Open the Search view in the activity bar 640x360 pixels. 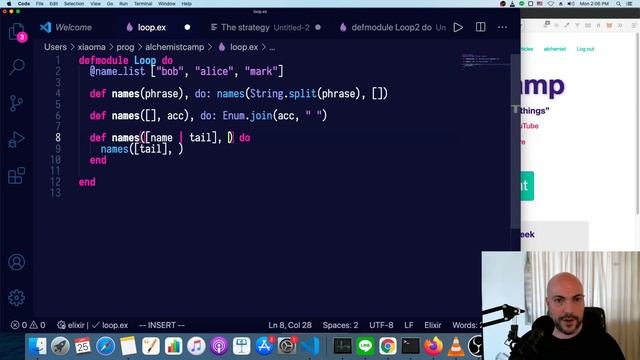(x=17, y=67)
